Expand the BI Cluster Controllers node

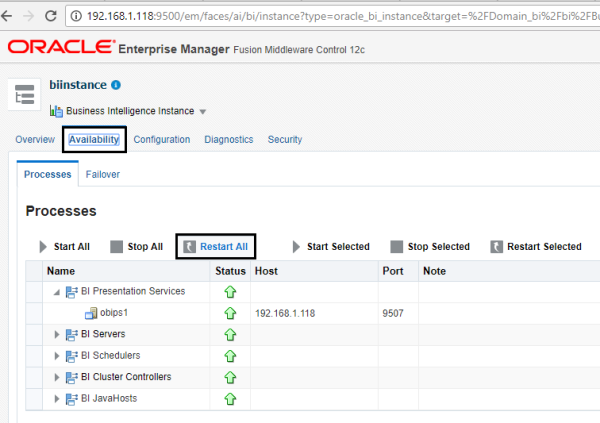tap(57, 377)
